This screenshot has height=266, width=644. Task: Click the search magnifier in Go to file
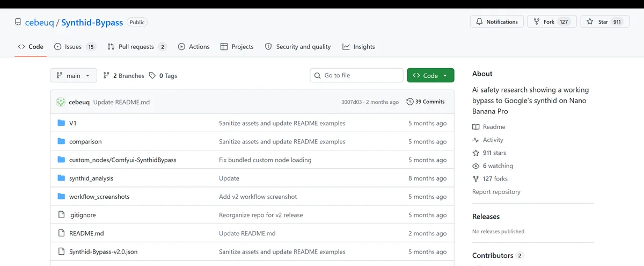[318, 76]
